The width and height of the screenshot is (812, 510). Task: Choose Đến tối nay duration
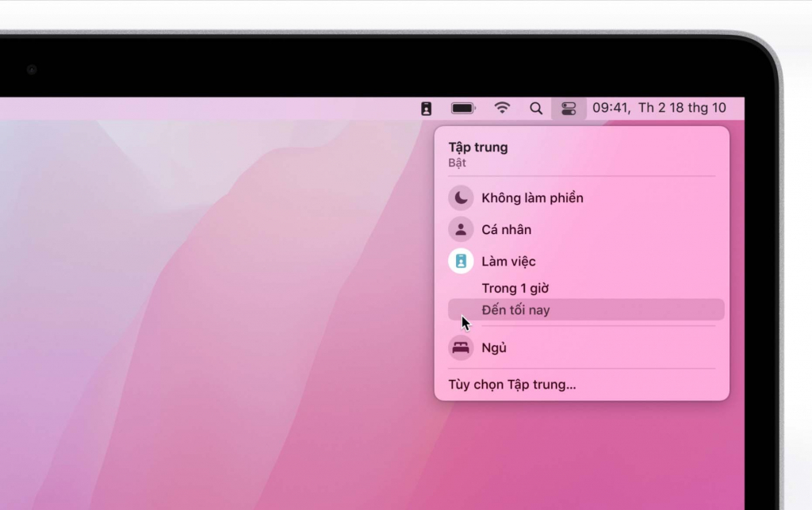pyautogui.click(x=586, y=309)
